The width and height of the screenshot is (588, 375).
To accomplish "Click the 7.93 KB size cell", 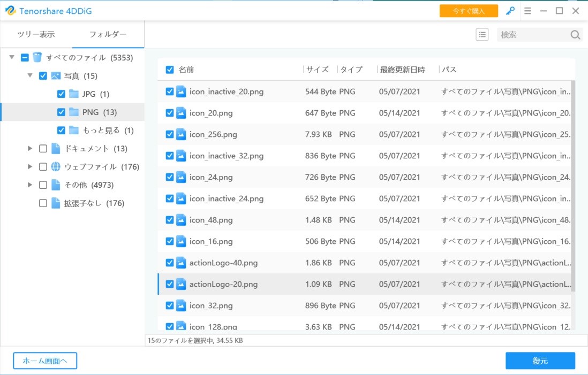I will [319, 134].
